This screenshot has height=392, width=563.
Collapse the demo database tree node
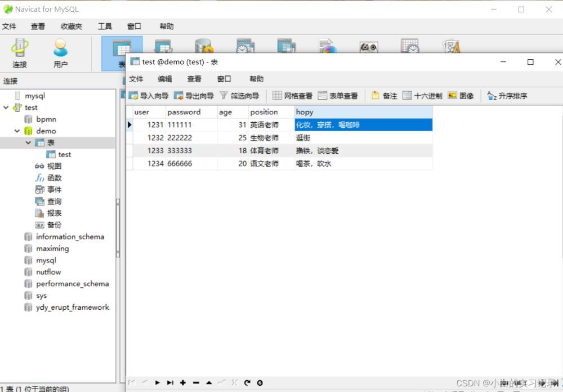click(x=17, y=131)
